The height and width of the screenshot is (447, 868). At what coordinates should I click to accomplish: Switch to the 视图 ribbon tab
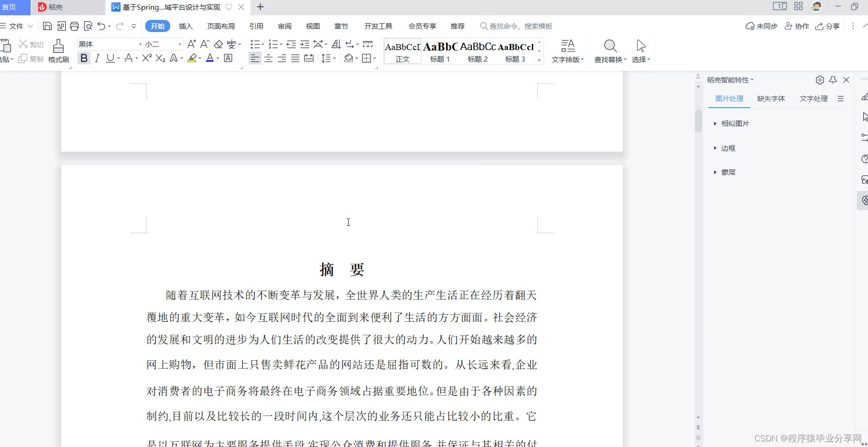click(x=313, y=26)
